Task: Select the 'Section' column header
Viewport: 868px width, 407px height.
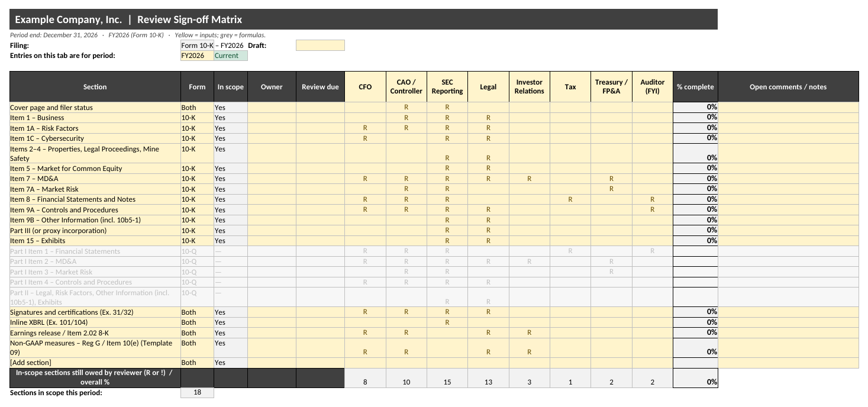Action: (95, 87)
